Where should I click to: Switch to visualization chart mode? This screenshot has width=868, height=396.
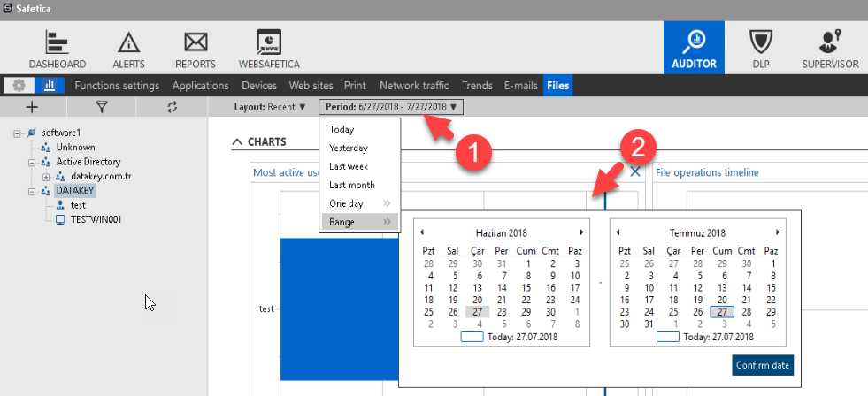pos(50,86)
